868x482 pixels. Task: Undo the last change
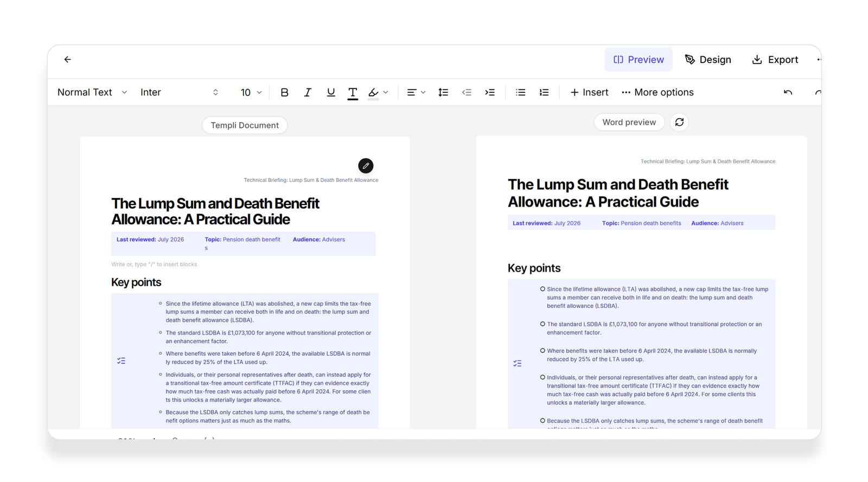[x=788, y=92]
